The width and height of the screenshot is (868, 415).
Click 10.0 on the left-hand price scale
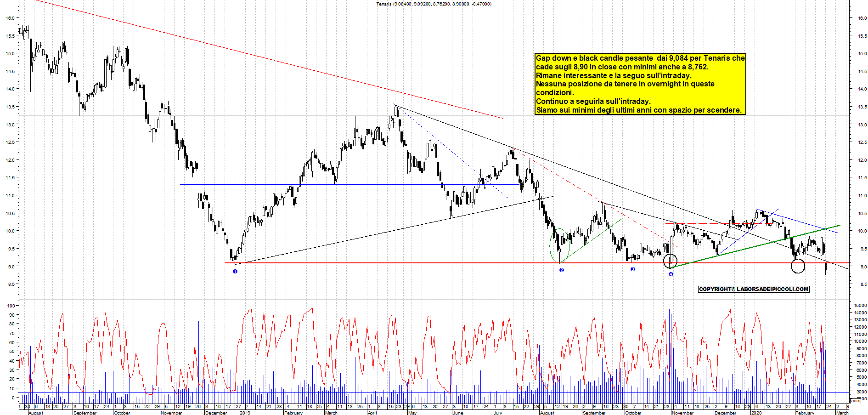[x=10, y=231]
